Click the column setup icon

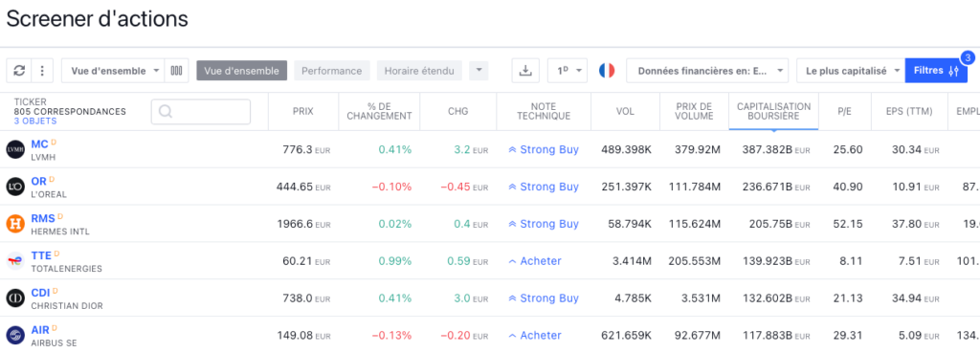pos(176,71)
